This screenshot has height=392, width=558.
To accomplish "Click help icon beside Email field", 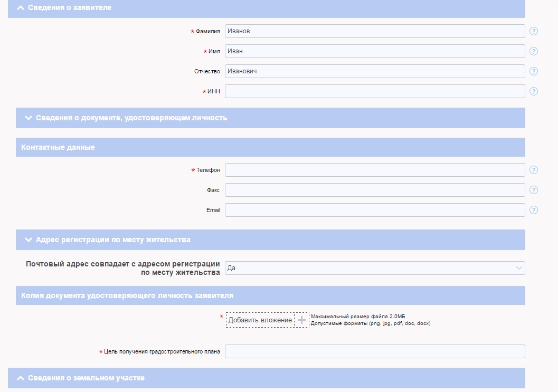I will click(534, 210).
